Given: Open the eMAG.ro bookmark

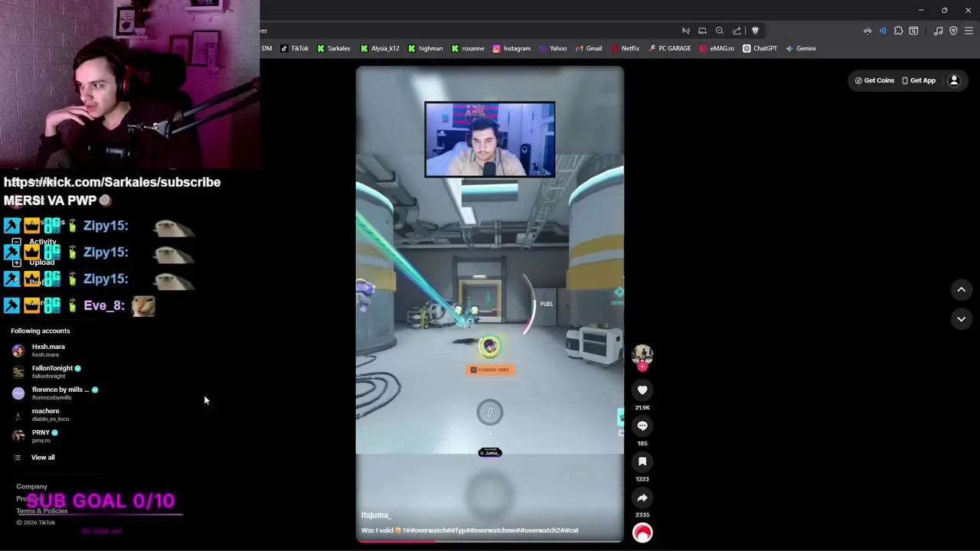Looking at the screenshot, I should tap(717, 48).
